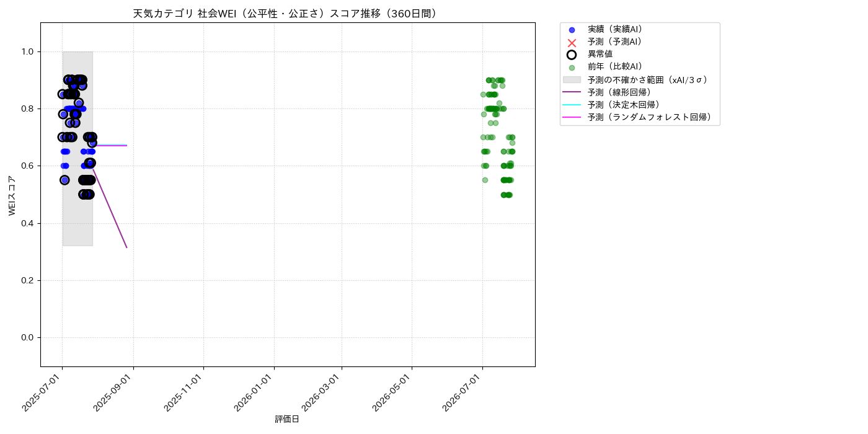Click the magenta ランダムフォレスト回帰 legend line sample

click(x=572, y=117)
